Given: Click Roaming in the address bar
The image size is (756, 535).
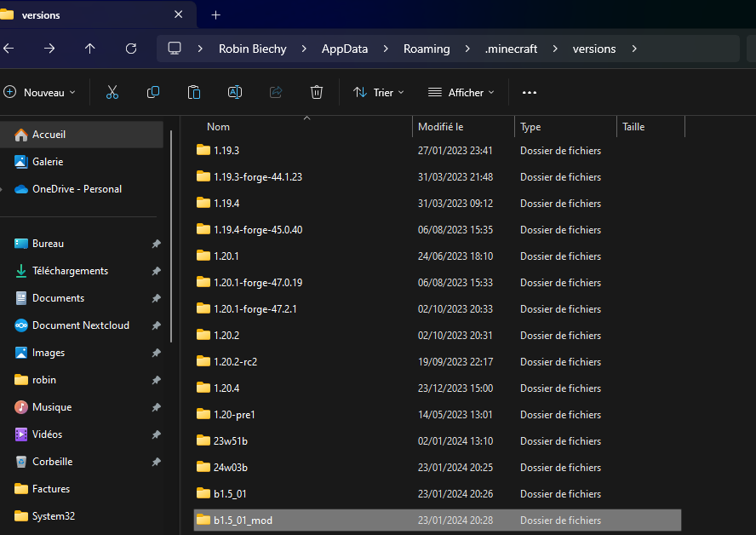Looking at the screenshot, I should click(427, 49).
